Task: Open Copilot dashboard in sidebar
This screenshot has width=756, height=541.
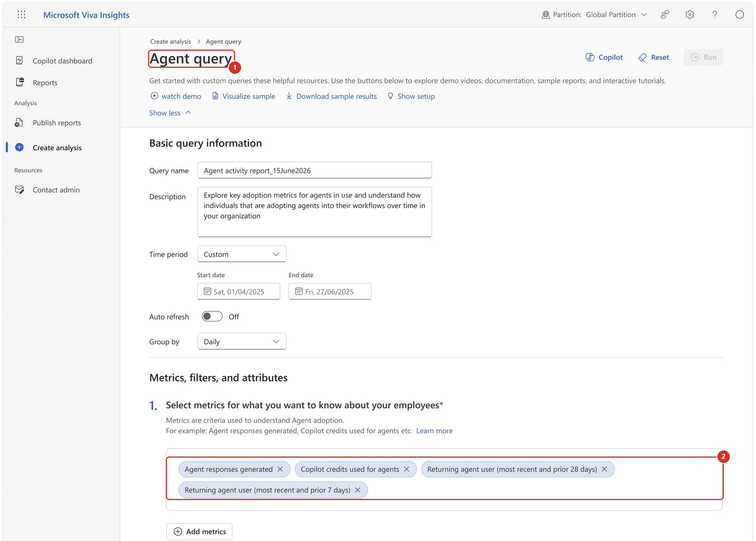Action: pyautogui.click(x=62, y=61)
